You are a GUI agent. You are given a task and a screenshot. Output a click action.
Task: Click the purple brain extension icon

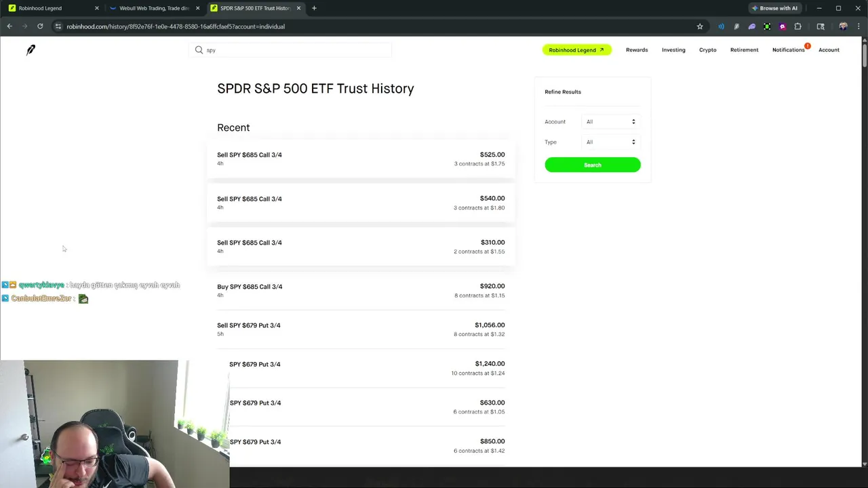751,26
